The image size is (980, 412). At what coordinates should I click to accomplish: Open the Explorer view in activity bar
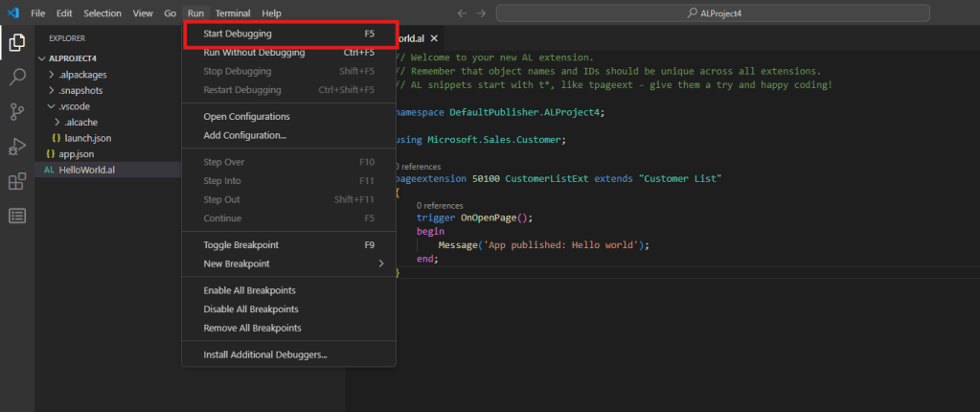[x=16, y=43]
